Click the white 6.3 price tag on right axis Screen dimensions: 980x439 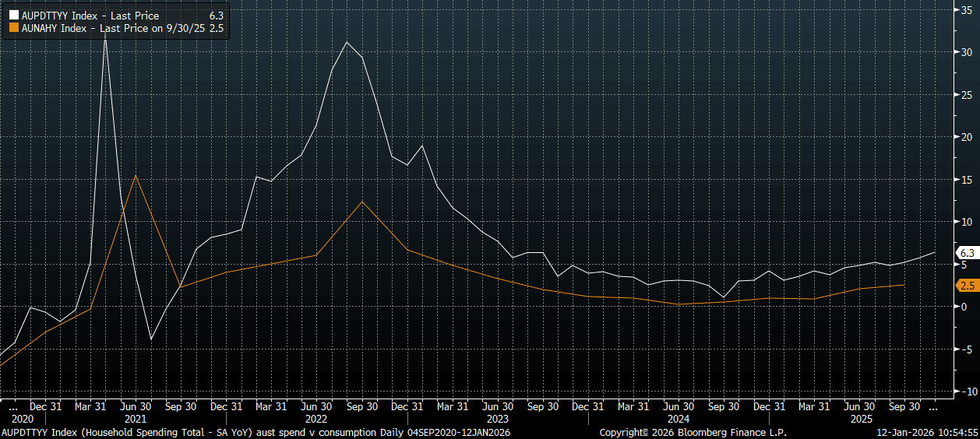click(x=967, y=253)
